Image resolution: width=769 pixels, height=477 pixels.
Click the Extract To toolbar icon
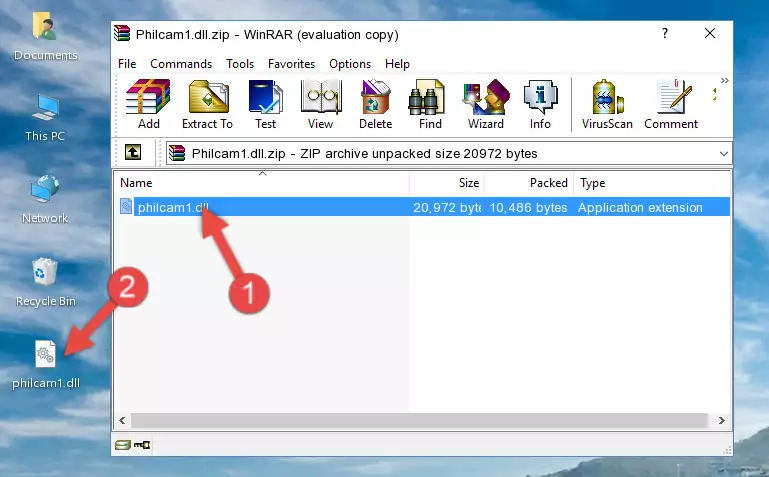[207, 104]
